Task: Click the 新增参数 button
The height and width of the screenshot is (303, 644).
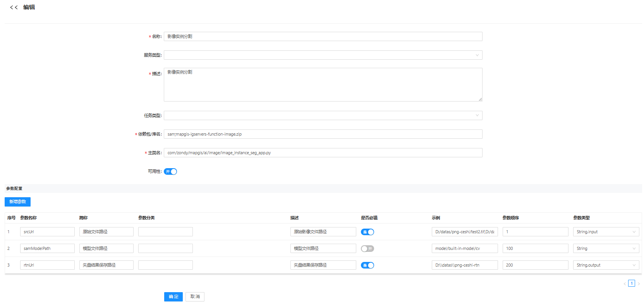Action: (17, 202)
